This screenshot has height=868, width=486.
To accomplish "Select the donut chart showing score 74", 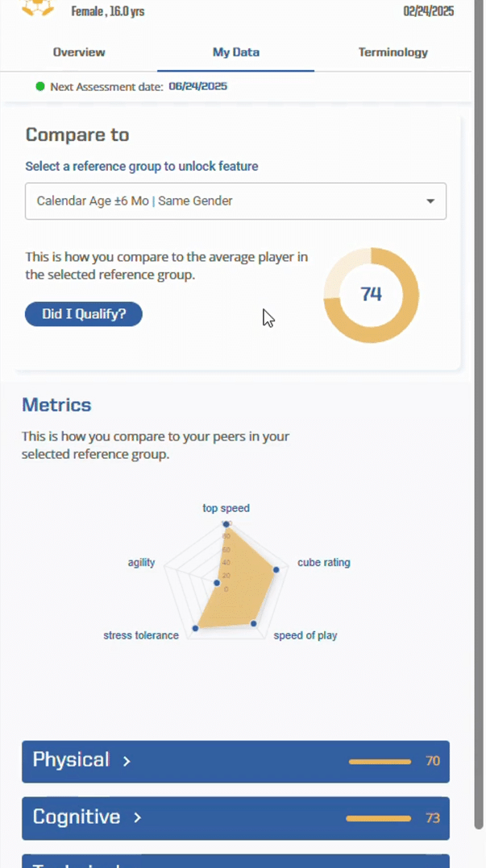I will pyautogui.click(x=371, y=295).
